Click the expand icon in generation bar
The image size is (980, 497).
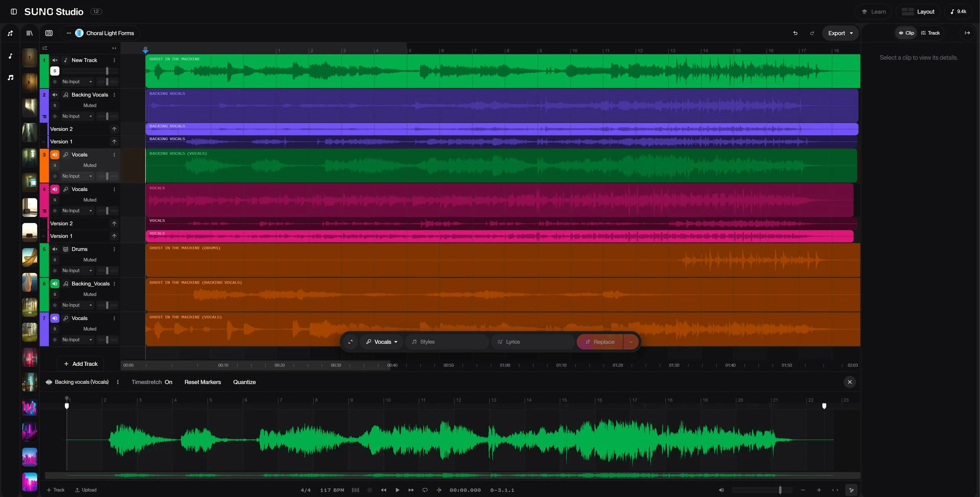coord(350,342)
